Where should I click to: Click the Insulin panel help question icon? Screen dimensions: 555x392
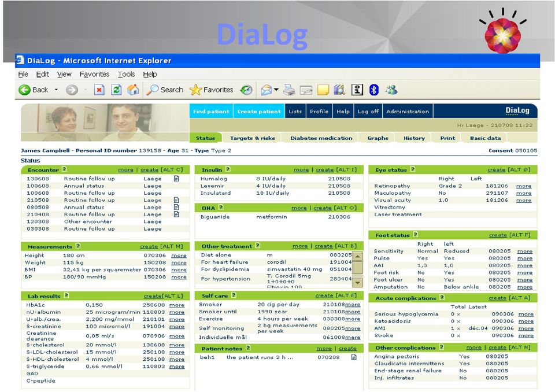pos(228,169)
